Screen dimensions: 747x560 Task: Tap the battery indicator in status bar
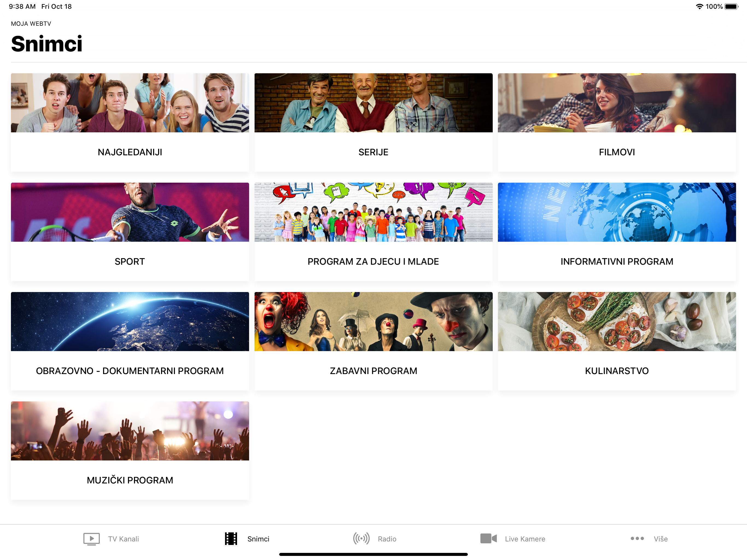point(731,7)
